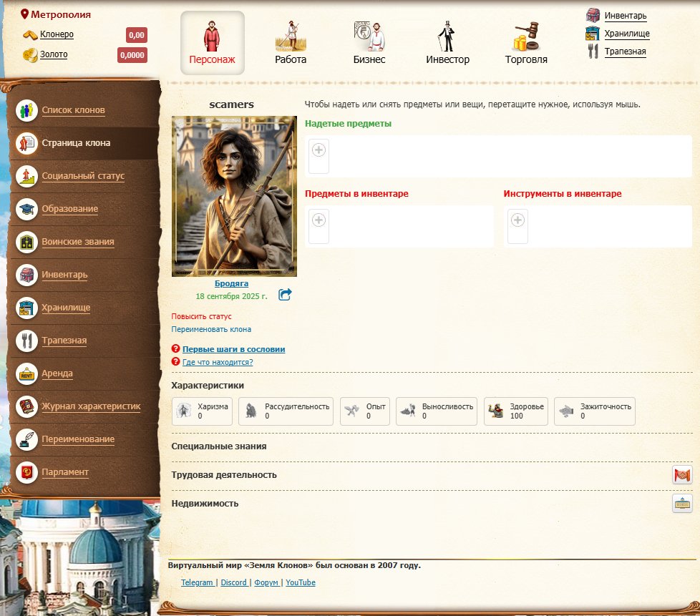This screenshot has width=700, height=616.
Task: Click the Клонеро link
Action: point(57,34)
